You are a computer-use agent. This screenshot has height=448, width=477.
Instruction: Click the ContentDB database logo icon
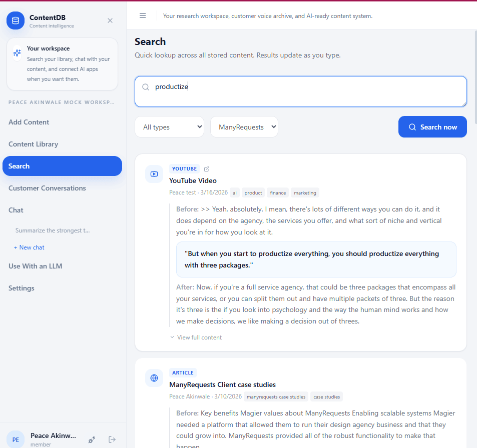[x=15, y=20]
